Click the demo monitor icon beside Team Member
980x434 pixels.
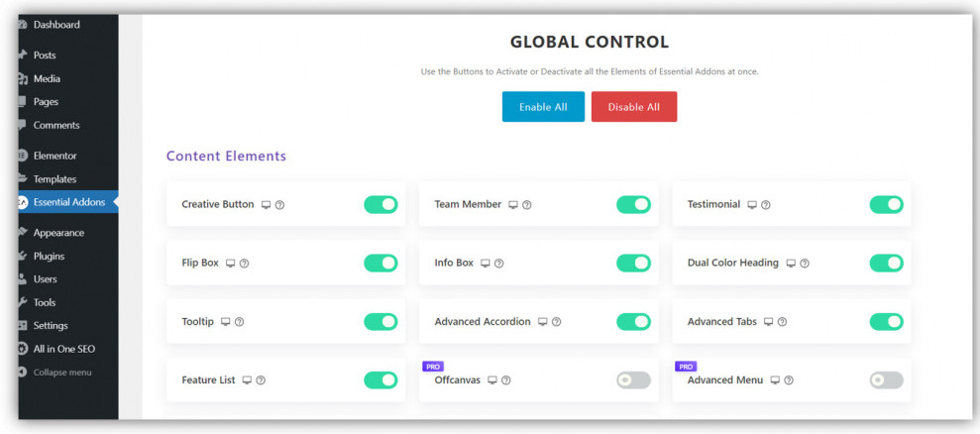[513, 204]
